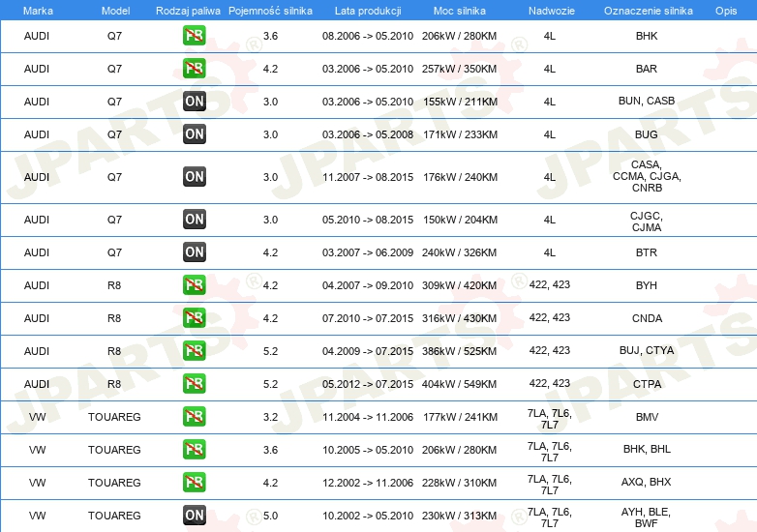This screenshot has height=532, width=757.
Task: Click production dates 11.2007 -> 08.2015
Action: pos(368,177)
